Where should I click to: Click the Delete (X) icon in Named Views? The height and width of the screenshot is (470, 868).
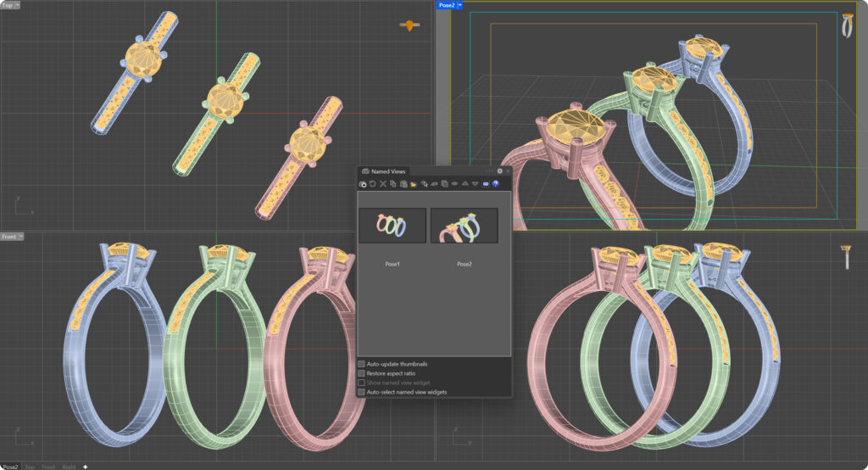[x=383, y=184]
